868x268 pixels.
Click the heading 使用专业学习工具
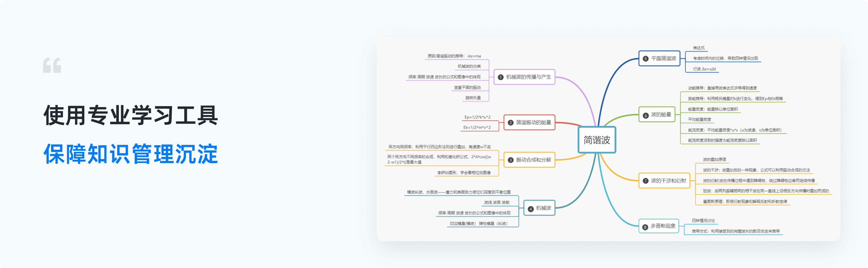(x=130, y=115)
